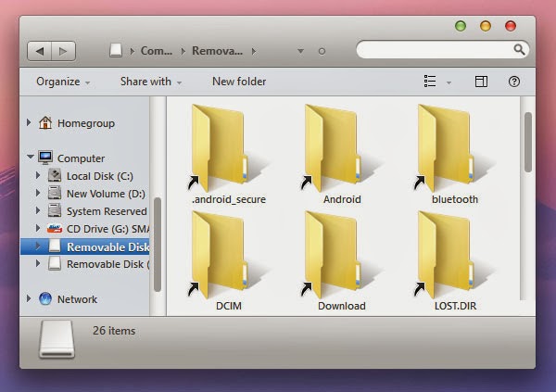
Task: Open help with the question mark icon
Action: (x=513, y=82)
